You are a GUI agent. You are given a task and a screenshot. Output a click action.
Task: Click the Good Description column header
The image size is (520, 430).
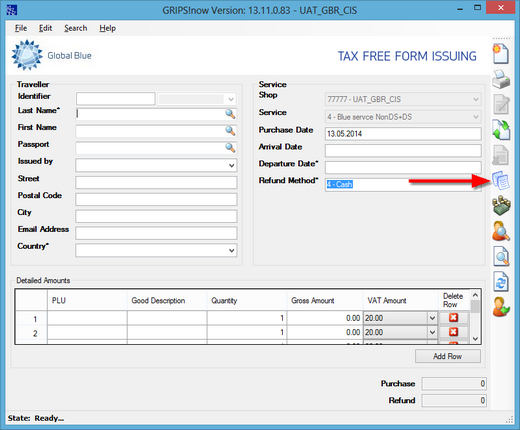coord(167,300)
